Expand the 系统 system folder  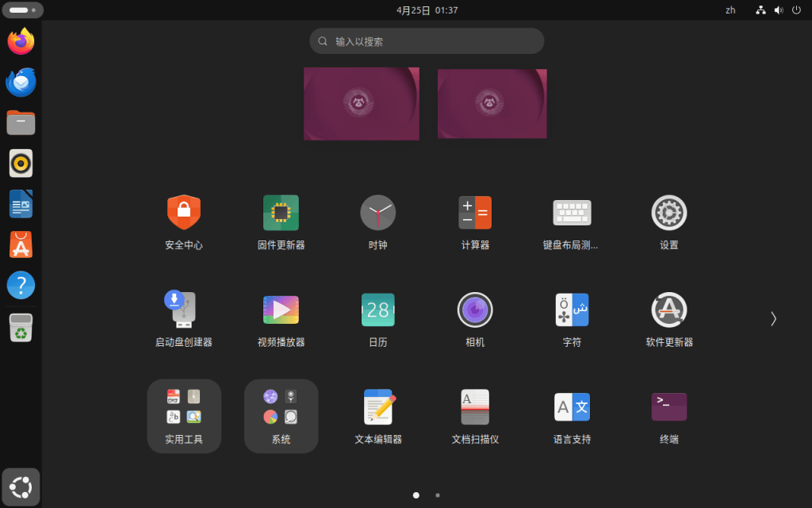point(281,416)
